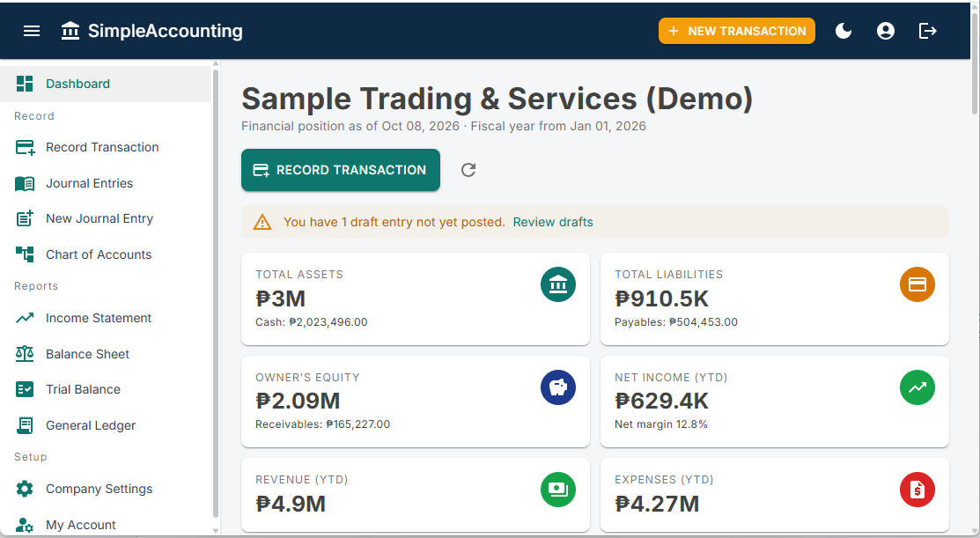Open the Balance Sheet report

106,354
